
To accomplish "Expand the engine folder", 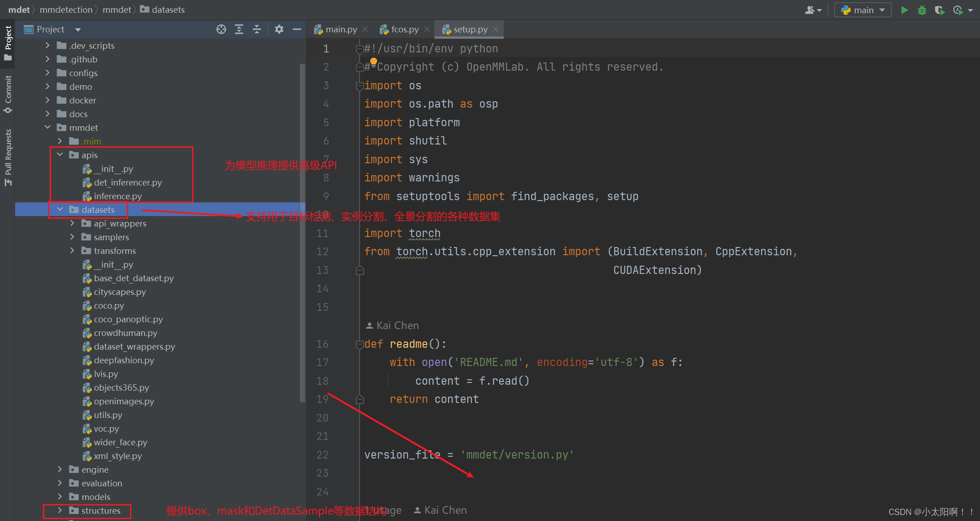I will [60, 469].
